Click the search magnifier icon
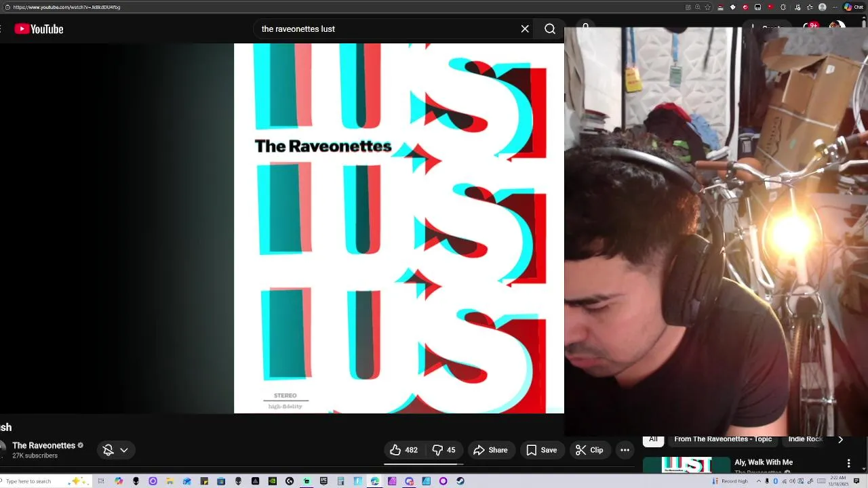868x488 pixels. 550,29
